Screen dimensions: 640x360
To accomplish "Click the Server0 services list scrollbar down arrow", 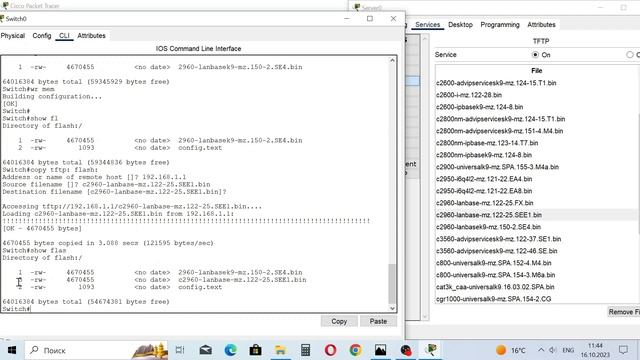I will click(x=425, y=316).
